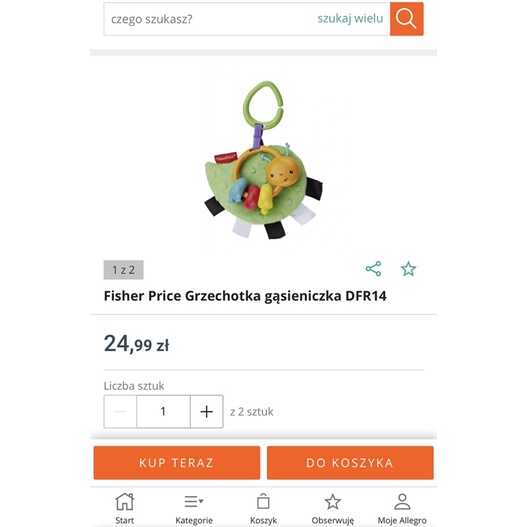Click the 'Liczba sztuk' label
527x527 pixels.
coord(134,386)
